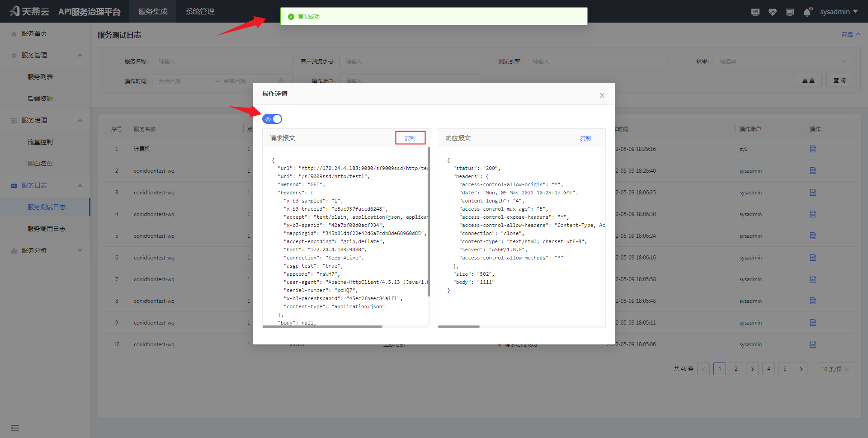Click the 查询 search button
Image resolution: width=868 pixels, height=438 pixels.
tap(839, 80)
